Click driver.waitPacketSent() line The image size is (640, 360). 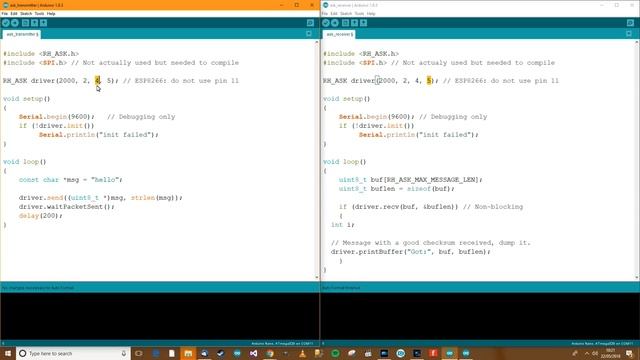tap(67, 207)
